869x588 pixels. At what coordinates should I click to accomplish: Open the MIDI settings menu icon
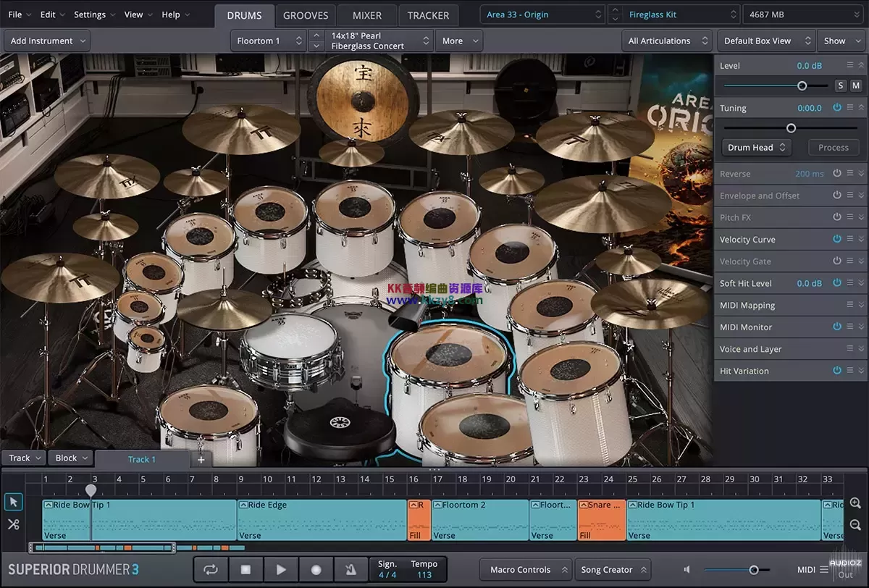(x=823, y=570)
